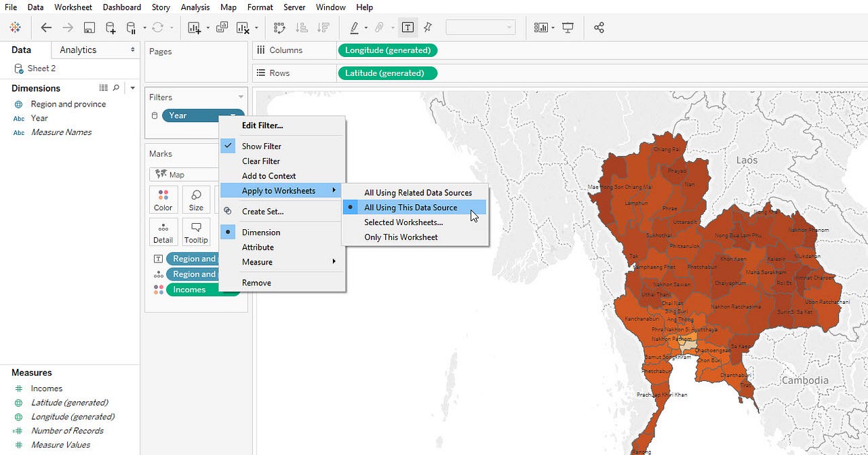Save the workbook using the toolbar icon
The image size is (868, 455).
[89, 27]
